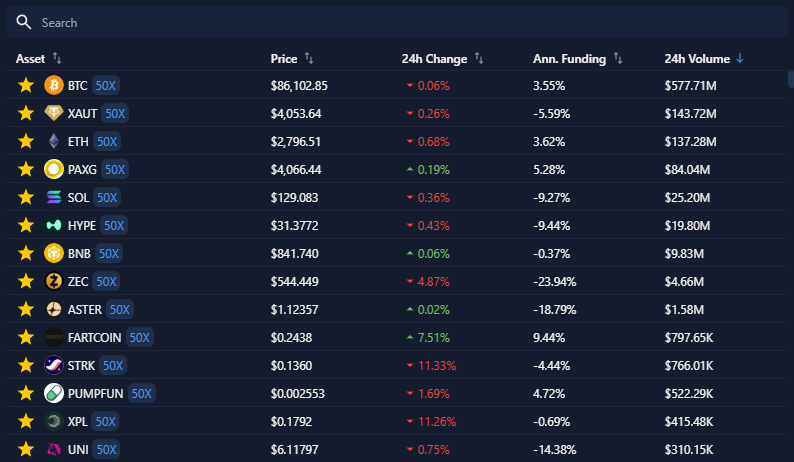794x462 pixels.
Task: Click the Price column header label
Action: pyautogui.click(x=284, y=59)
